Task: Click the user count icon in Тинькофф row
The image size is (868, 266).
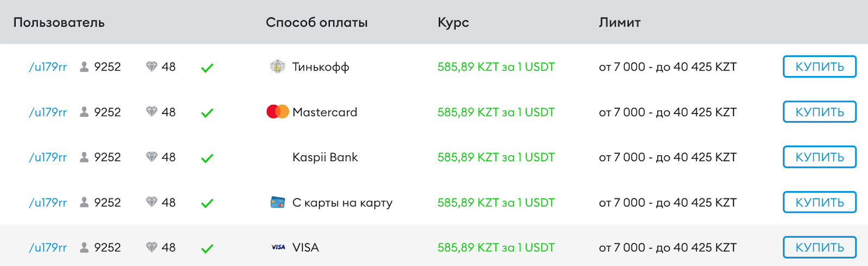Action: coord(84,67)
